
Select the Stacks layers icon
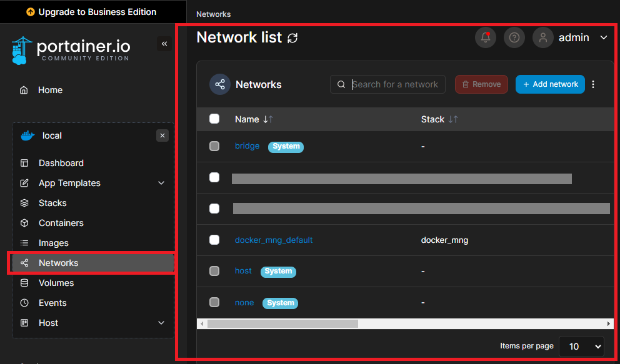24,203
